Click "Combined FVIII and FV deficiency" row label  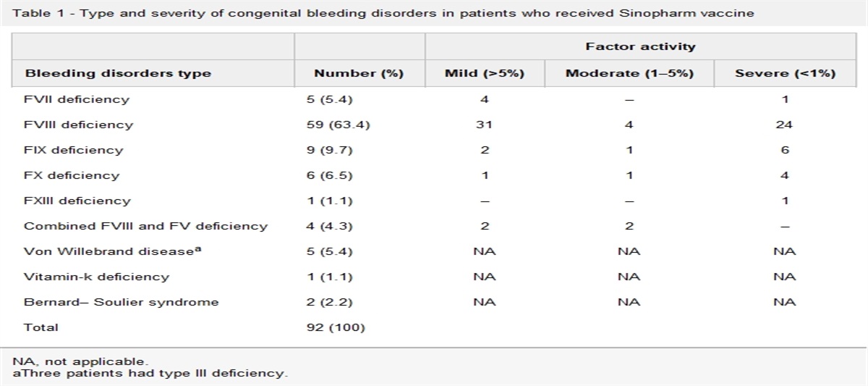[145, 226]
